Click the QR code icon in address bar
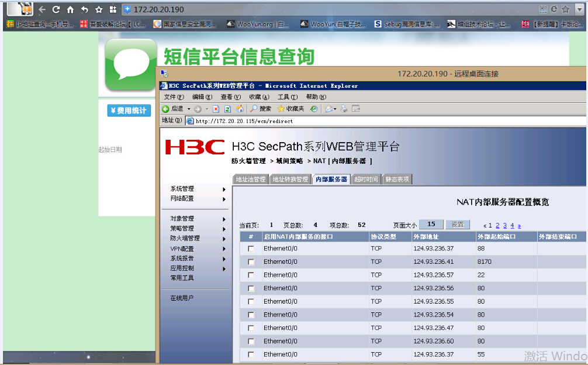 [543, 9]
